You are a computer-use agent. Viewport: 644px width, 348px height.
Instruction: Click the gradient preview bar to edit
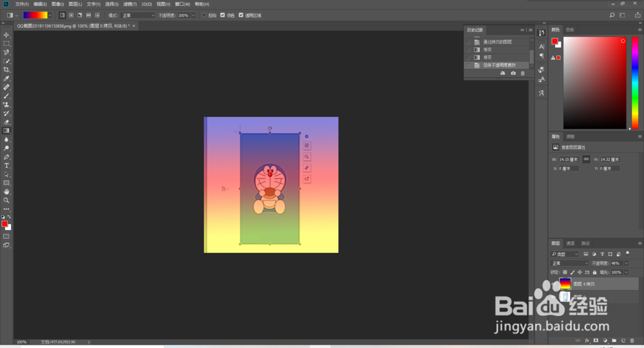pyautogui.click(x=35, y=15)
